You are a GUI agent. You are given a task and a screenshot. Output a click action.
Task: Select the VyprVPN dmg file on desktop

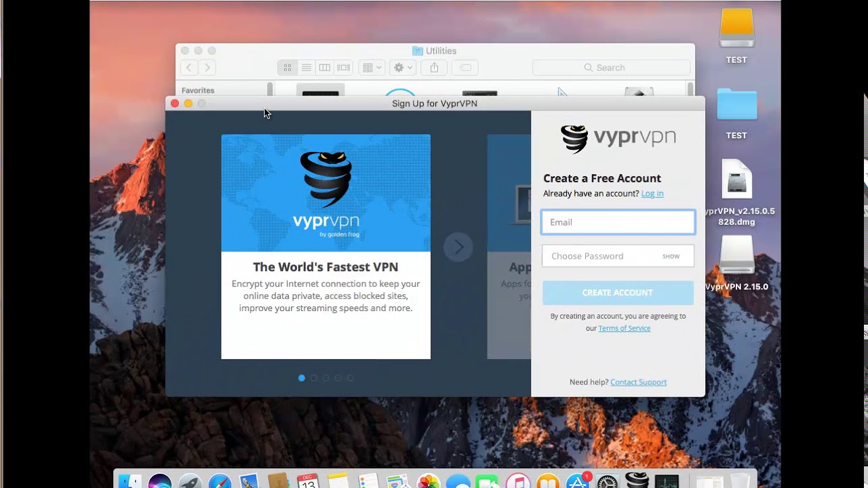tap(736, 180)
